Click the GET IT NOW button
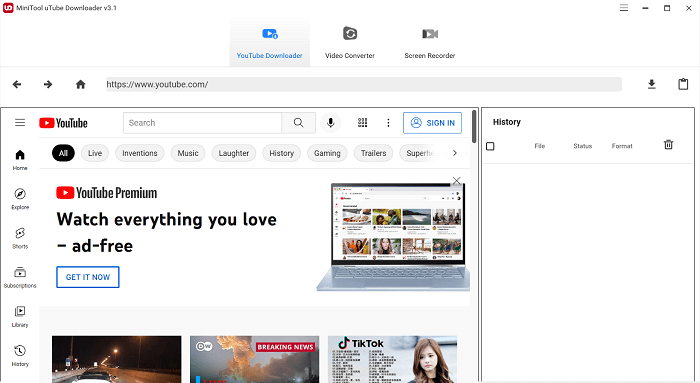Screen dimensions: 700x383 tap(88, 277)
